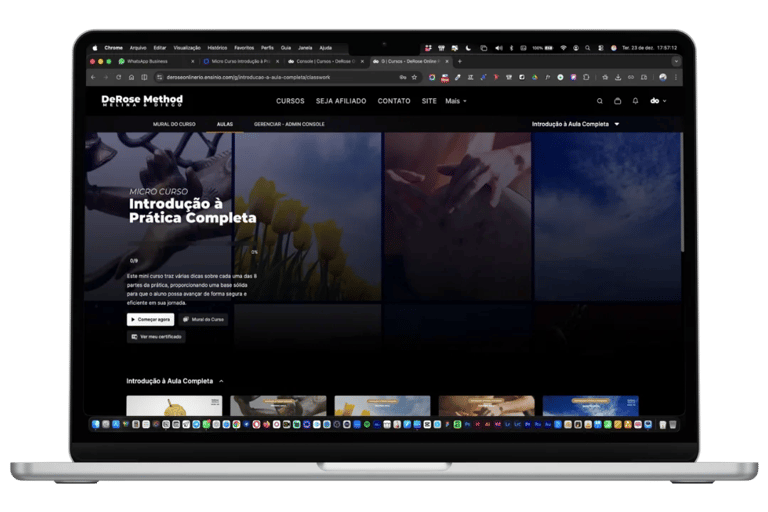Open the Chrome downloads icon
768x512 pixels.
point(618,77)
